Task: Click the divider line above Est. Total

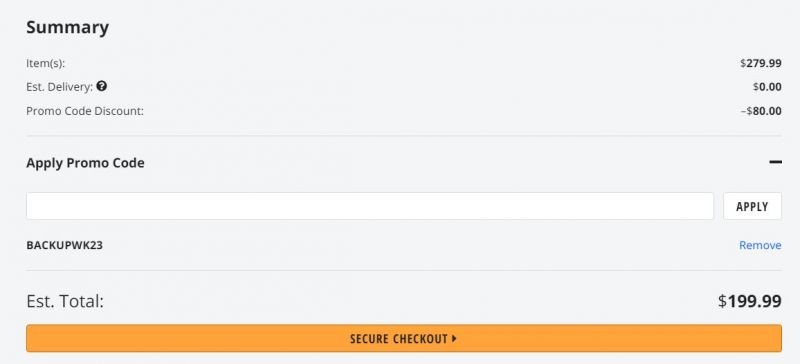Action: [x=404, y=271]
